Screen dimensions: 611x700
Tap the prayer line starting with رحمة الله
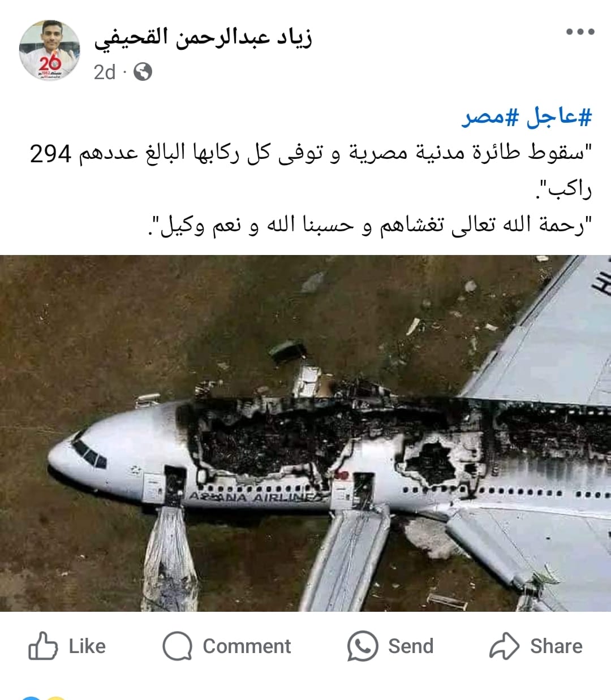point(369,226)
